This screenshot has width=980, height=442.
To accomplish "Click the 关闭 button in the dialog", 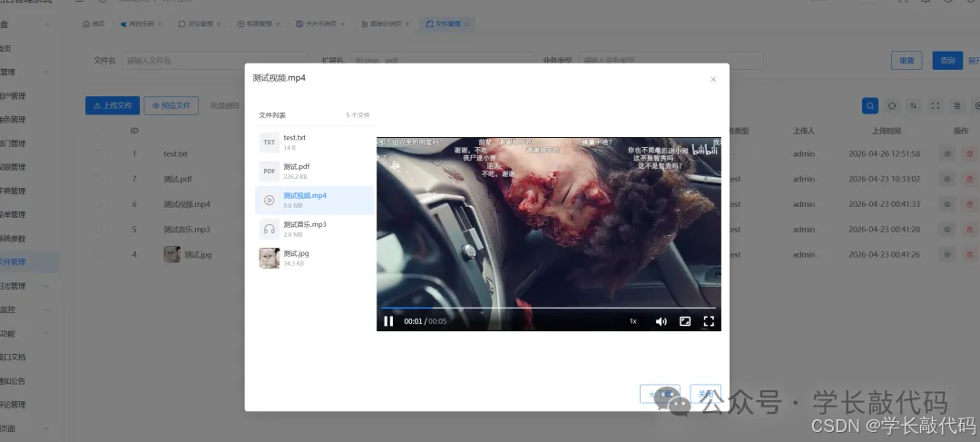I will point(706,394).
